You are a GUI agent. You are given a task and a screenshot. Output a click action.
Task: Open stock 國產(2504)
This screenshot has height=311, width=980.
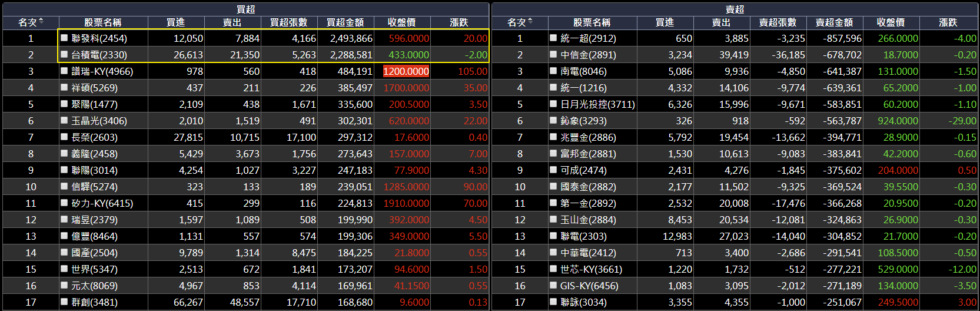(94, 253)
